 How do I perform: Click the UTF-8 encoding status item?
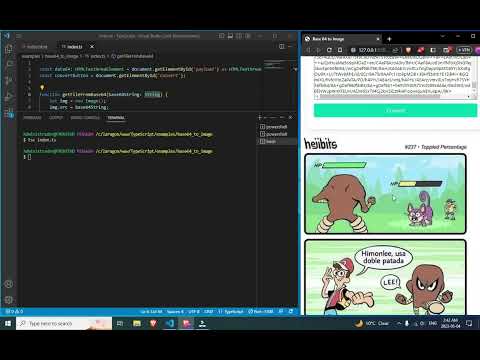coord(194,311)
